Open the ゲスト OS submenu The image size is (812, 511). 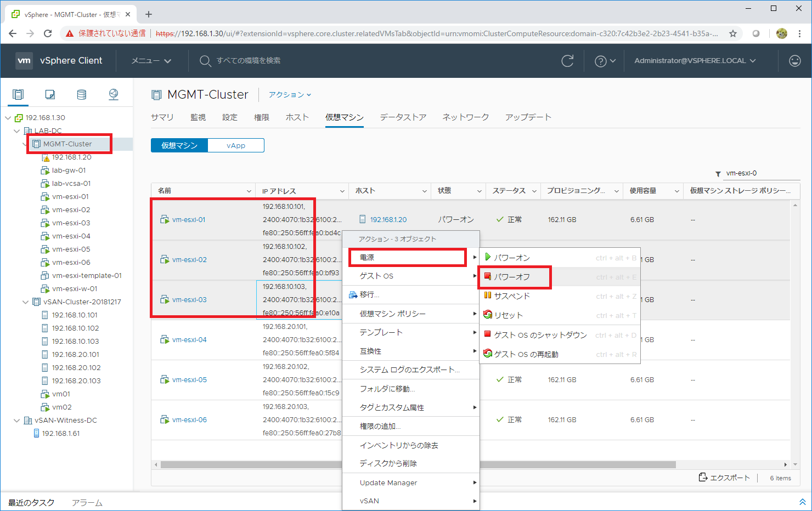[411, 276]
